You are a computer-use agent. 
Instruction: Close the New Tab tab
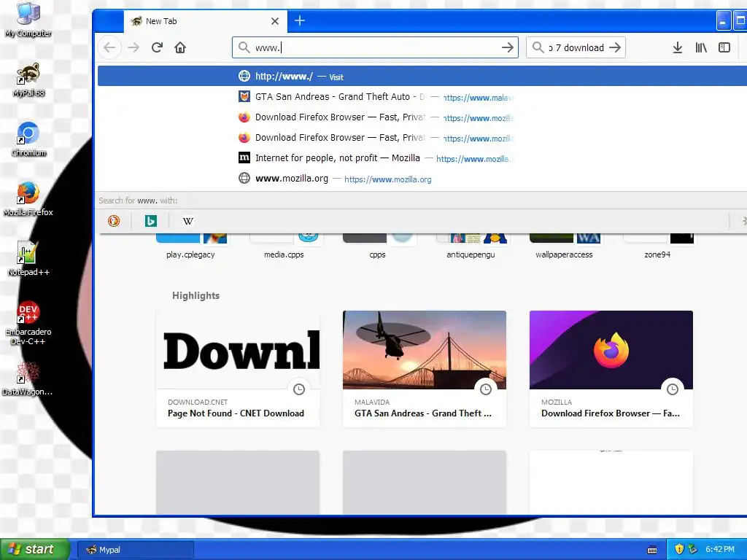(x=275, y=21)
